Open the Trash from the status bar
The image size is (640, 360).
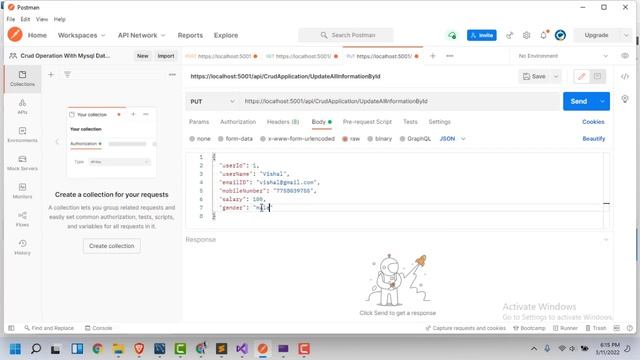(596, 328)
